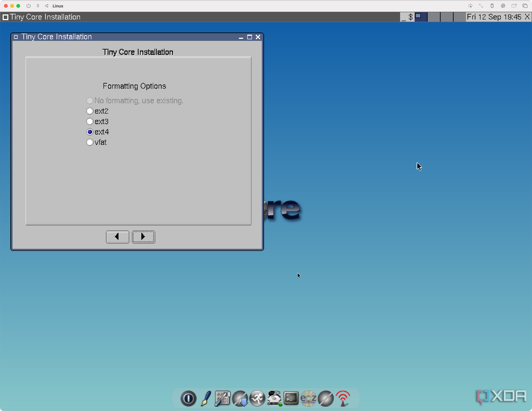Switch to the fourth desktop in pager
Image resolution: width=532 pixels, height=411 pixels.
coord(460,17)
